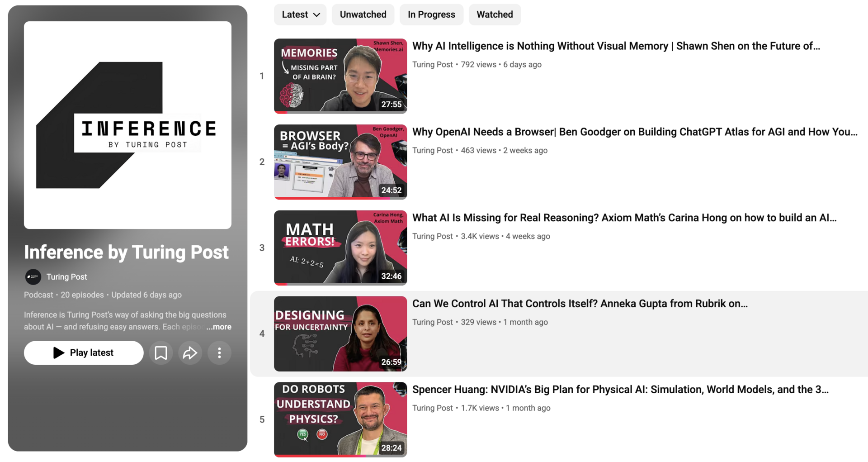Click the Inference podcast cover artwork
The height and width of the screenshot is (462, 868).
point(127,125)
